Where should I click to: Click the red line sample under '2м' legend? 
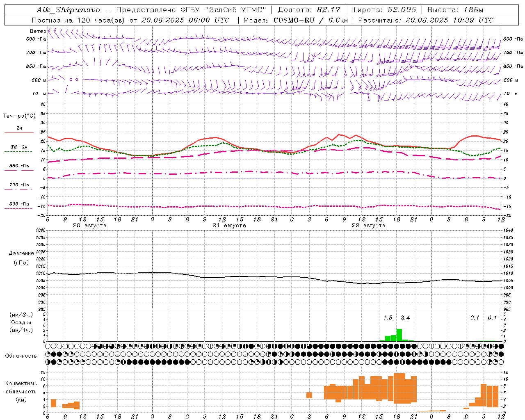(19, 133)
